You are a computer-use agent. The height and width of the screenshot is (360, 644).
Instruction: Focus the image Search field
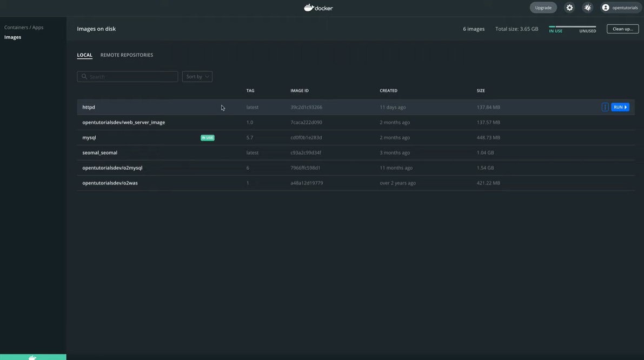click(x=127, y=77)
